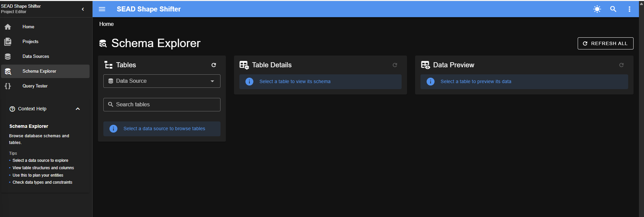Collapse the sidebar with left chevron
This screenshot has width=644, height=217.
(x=83, y=9)
